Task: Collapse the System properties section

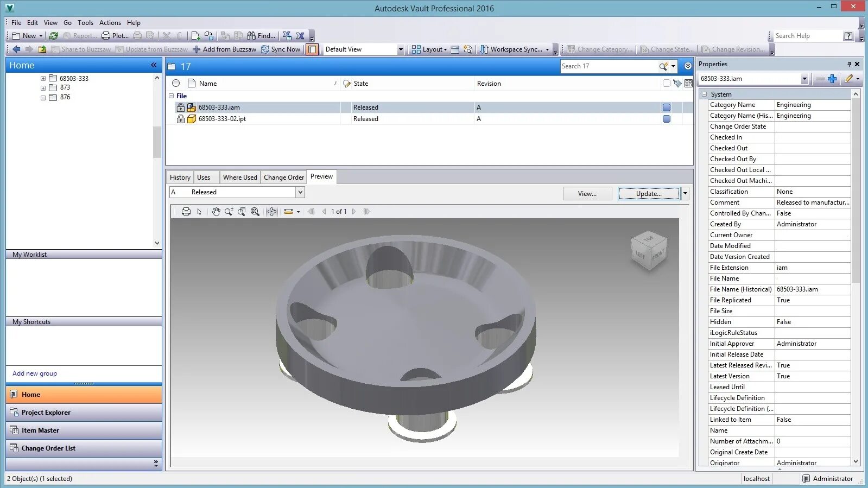Action: pos(704,94)
